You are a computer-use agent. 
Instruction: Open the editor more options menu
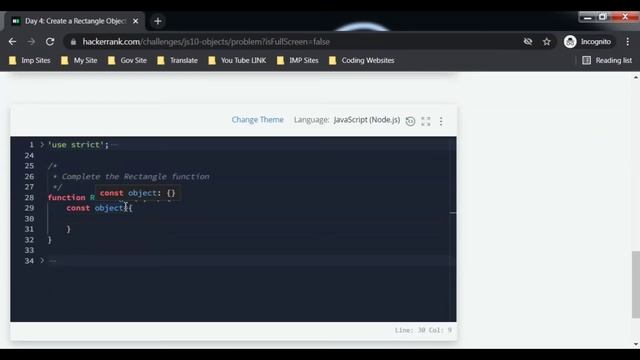click(441, 121)
